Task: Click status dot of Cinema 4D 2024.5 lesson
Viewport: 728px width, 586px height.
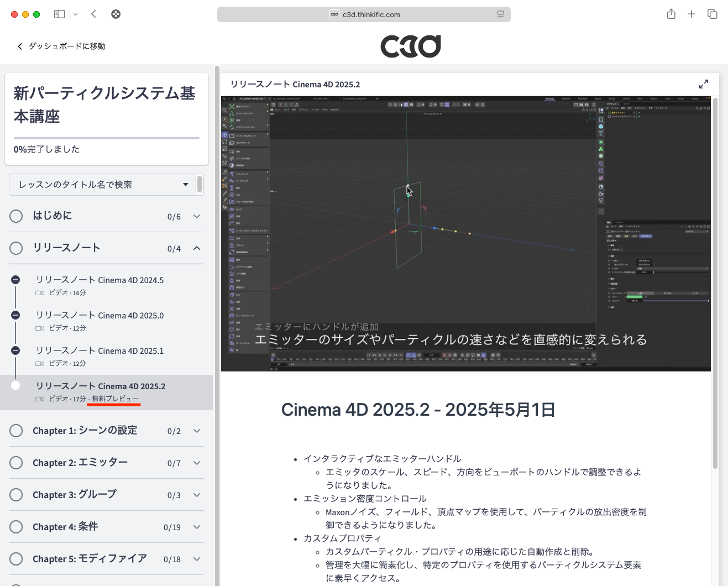Action: [x=15, y=280]
